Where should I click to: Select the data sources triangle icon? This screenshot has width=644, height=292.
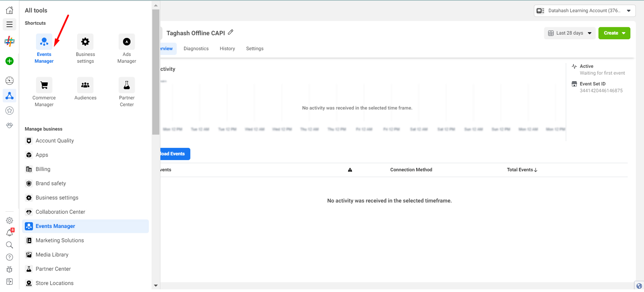point(10,96)
